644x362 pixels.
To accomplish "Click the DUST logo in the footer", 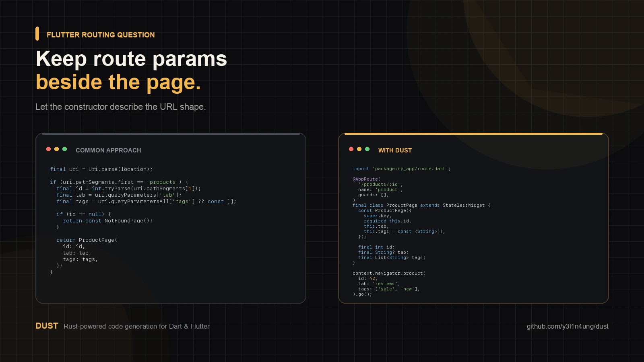I will point(47,326).
